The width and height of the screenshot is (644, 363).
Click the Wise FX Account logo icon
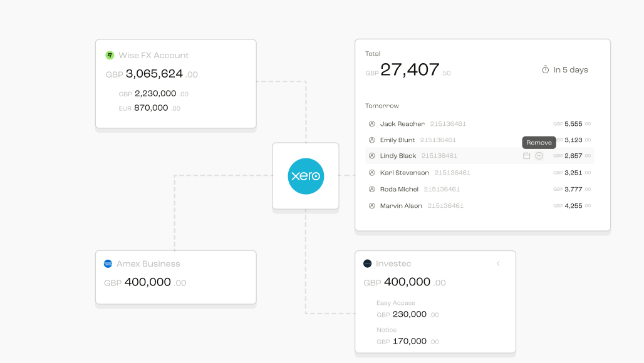pos(110,55)
